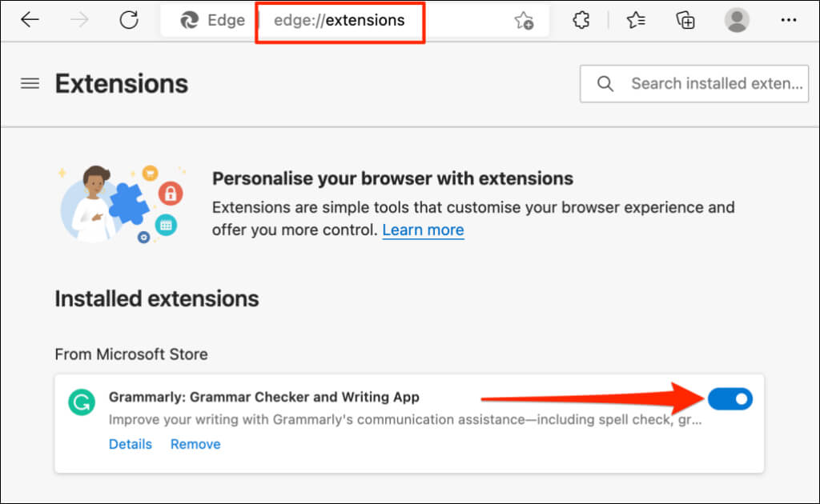This screenshot has height=504, width=820.
Task: Click the greyed-out Forward arrow
Action: pyautogui.click(x=80, y=20)
